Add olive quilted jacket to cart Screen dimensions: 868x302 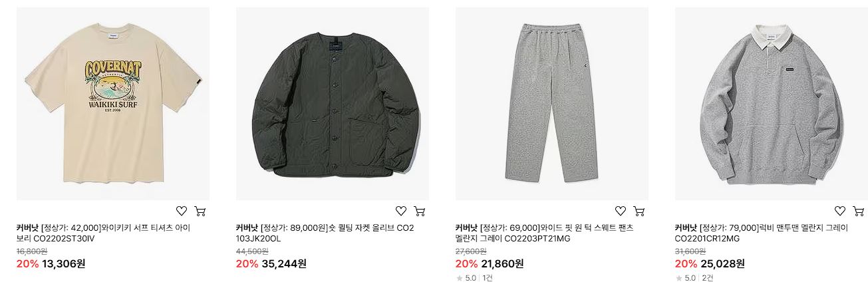(x=419, y=211)
